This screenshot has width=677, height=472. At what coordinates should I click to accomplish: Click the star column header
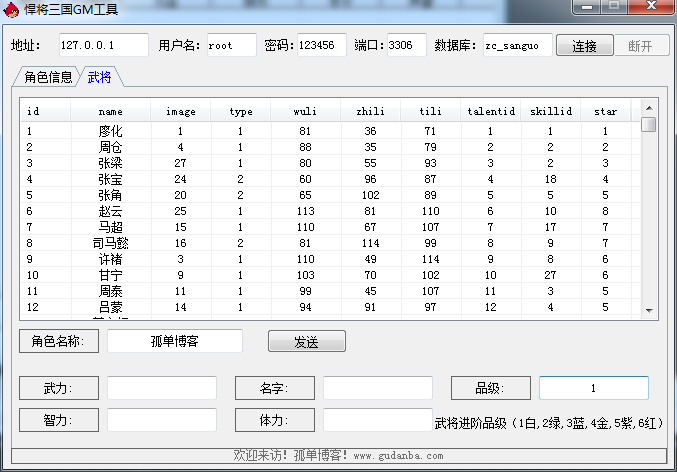coord(605,111)
